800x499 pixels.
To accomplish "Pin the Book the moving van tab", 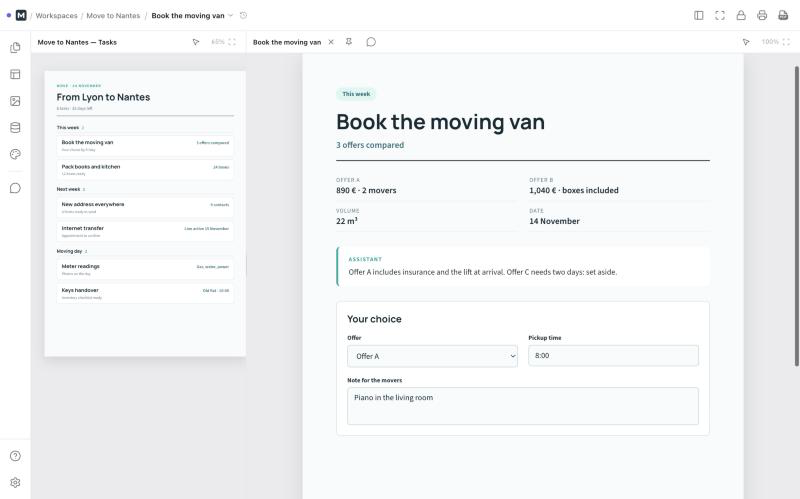I will click(349, 42).
